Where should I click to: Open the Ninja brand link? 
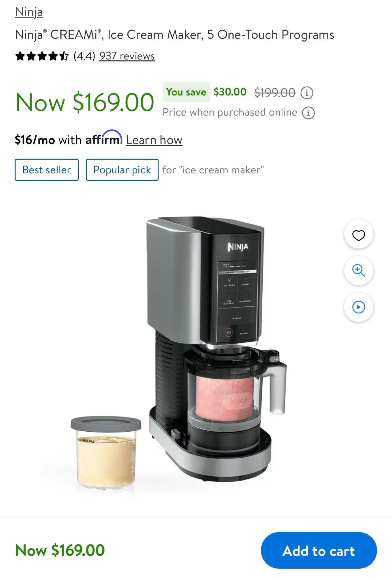29,12
